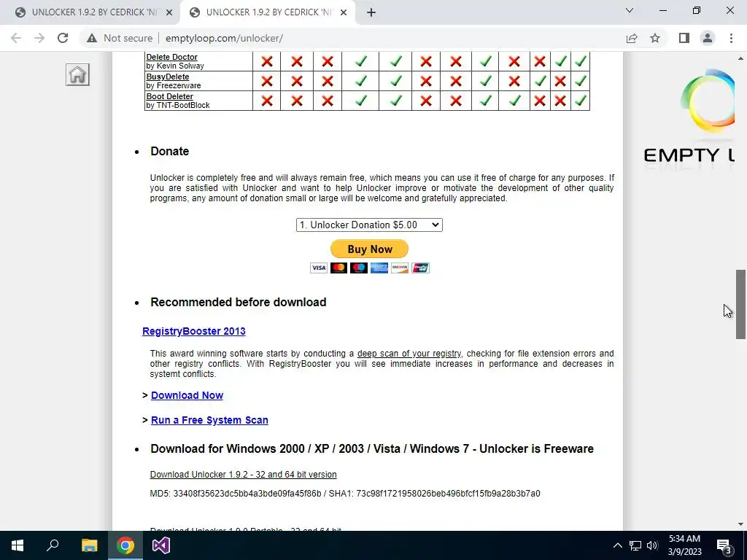Open the tab search chevron
This screenshot has height=560, width=747.
630,10
